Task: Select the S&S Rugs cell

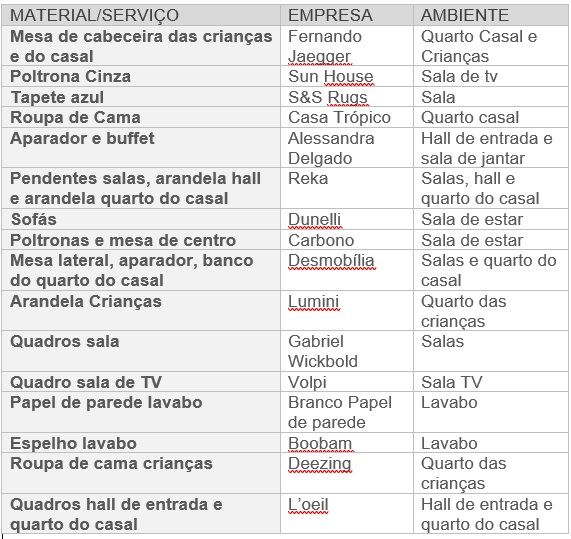Action: (347, 97)
